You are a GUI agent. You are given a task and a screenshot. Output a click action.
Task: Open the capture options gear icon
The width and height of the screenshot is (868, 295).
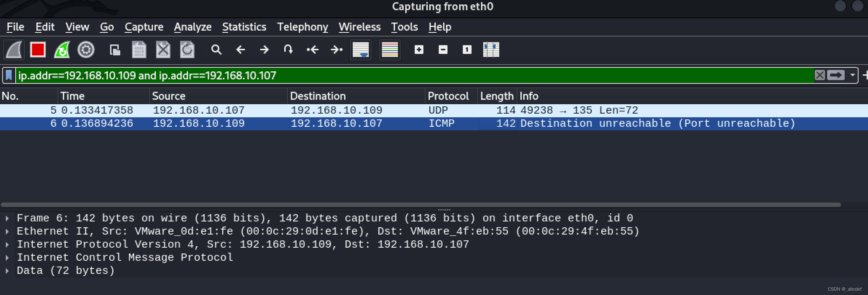click(86, 50)
